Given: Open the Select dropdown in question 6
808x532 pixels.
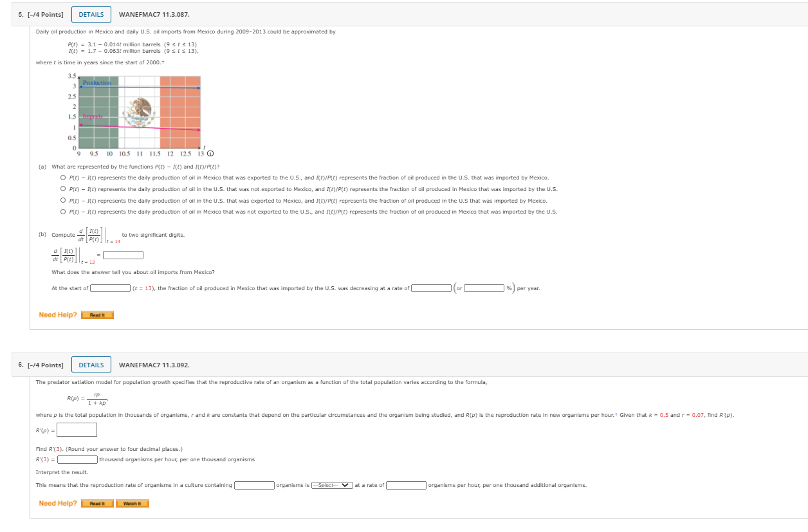Looking at the screenshot, I should point(332,485).
